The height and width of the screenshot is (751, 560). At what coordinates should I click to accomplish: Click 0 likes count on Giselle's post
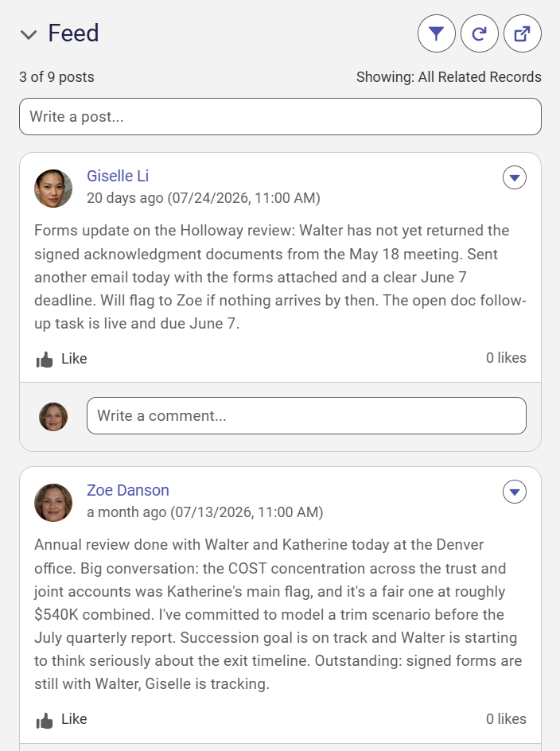506,358
